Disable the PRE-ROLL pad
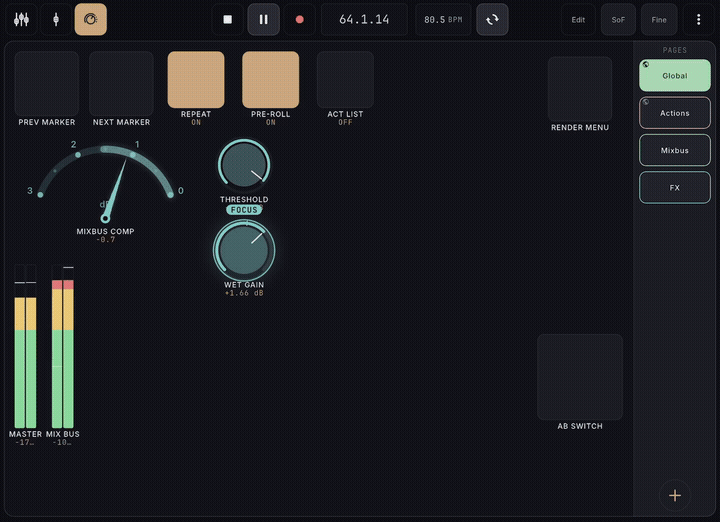This screenshot has width=720, height=522. pyautogui.click(x=270, y=80)
